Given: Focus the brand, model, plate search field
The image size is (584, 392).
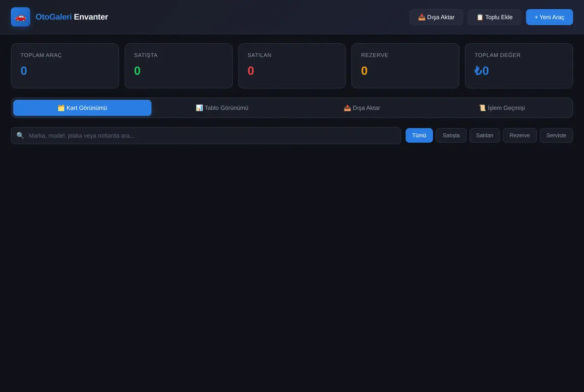Looking at the screenshot, I should pyautogui.click(x=206, y=136).
